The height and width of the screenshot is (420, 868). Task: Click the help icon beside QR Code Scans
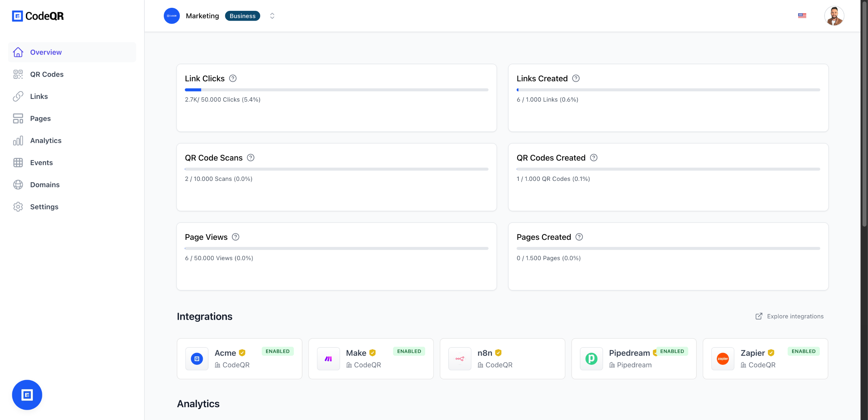(x=251, y=158)
